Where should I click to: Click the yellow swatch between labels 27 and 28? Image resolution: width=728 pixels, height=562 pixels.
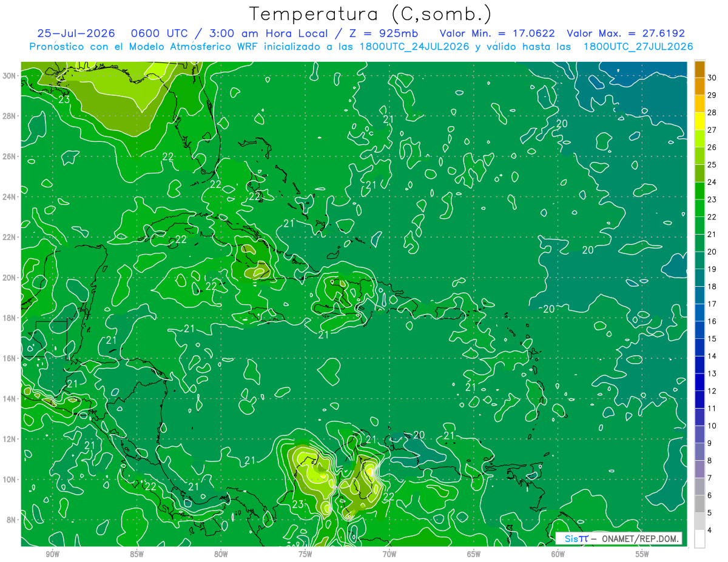(x=699, y=121)
